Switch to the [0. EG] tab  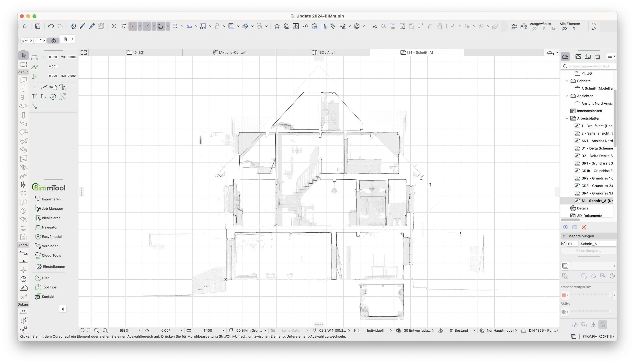point(135,52)
